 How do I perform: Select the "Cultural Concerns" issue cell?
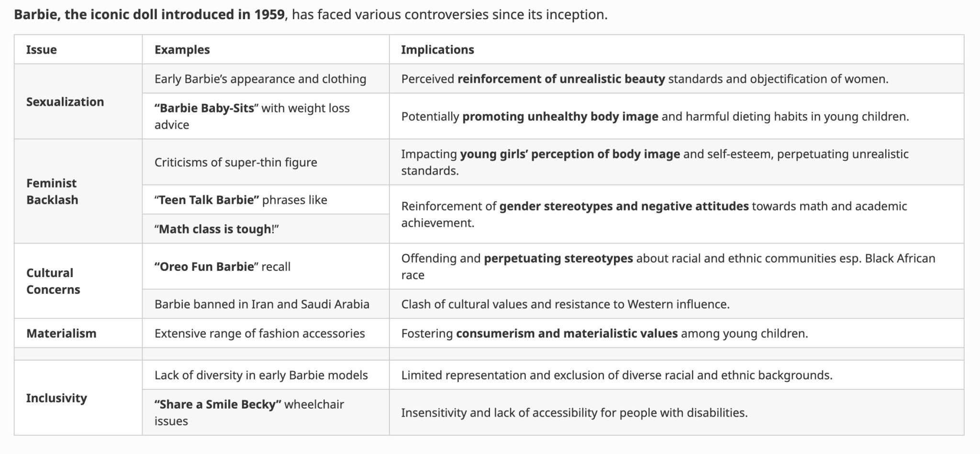point(53,281)
